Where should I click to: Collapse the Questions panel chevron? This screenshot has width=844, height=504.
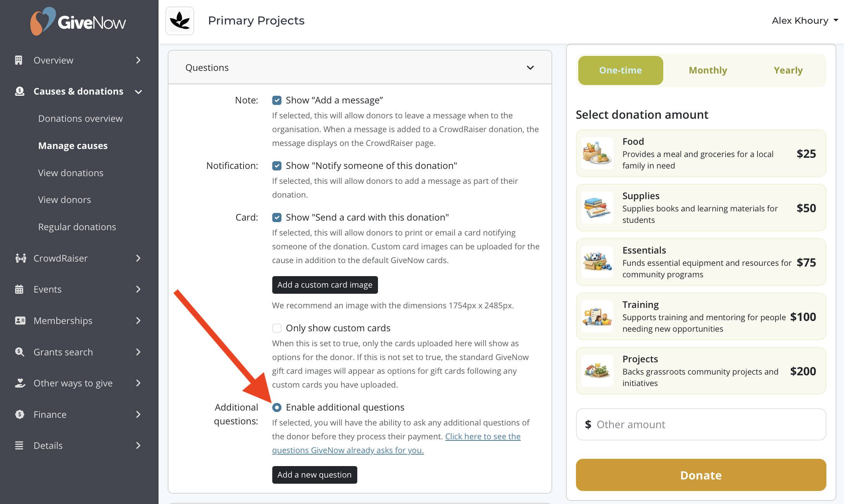pos(530,68)
